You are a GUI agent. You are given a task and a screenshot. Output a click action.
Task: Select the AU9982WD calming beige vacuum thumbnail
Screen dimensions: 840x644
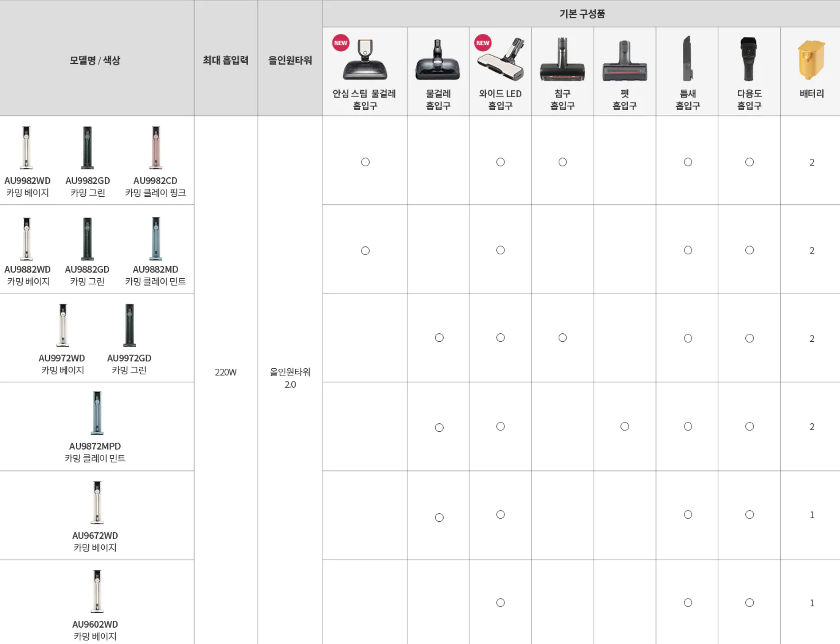pos(26,148)
